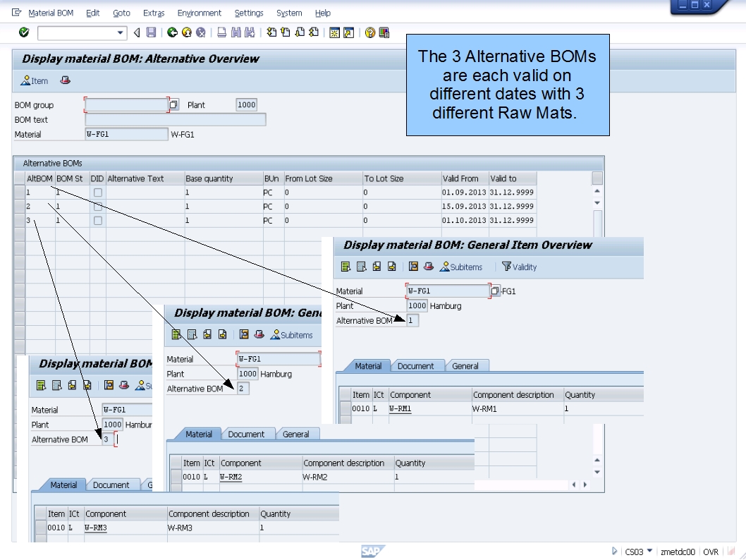Click the BOM text input field
The width and height of the screenshot is (746, 560).
[x=176, y=119]
